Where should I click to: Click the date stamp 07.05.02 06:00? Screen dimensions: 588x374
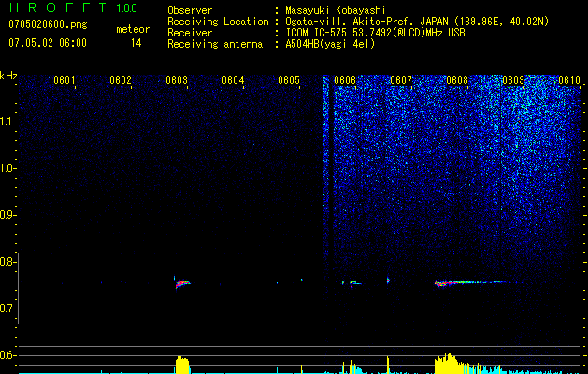48,43
